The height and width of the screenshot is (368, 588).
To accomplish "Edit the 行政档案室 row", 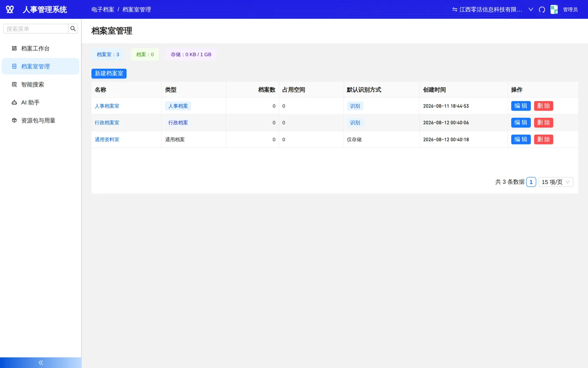I will coord(521,123).
